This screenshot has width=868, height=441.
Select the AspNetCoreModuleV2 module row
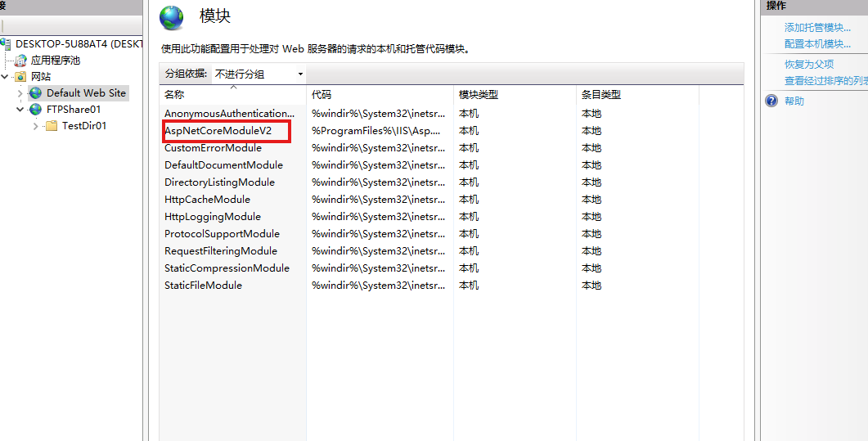click(218, 131)
